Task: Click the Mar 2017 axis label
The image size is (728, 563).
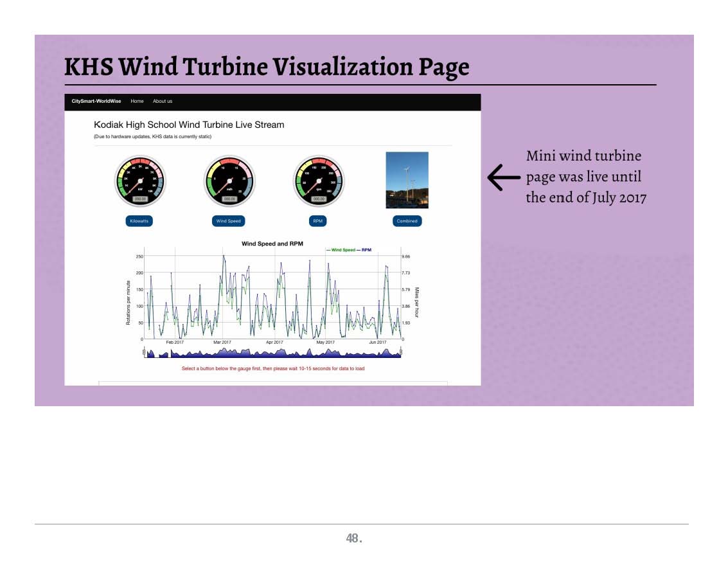Action: coord(222,343)
